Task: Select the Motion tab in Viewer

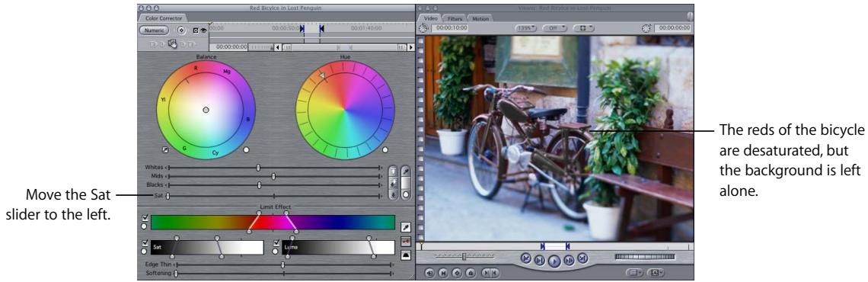Action: 480,18
